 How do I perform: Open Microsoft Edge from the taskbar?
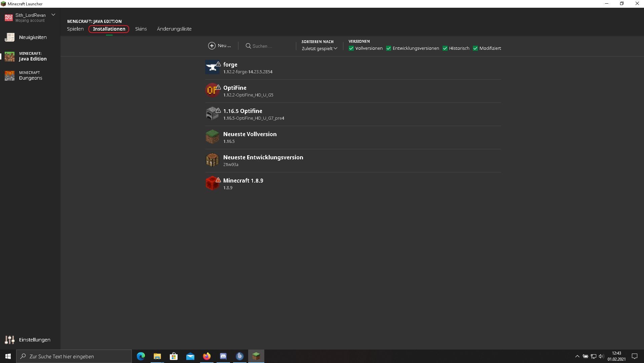(x=141, y=356)
